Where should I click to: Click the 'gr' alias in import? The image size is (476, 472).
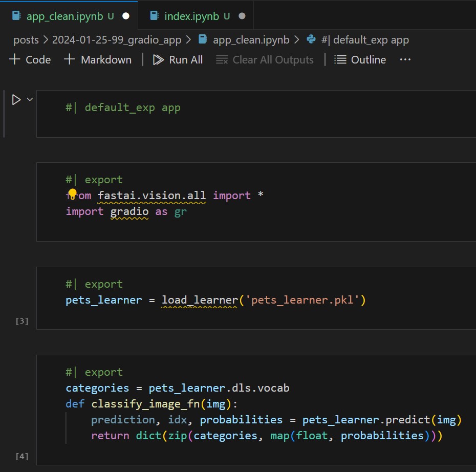tap(181, 212)
